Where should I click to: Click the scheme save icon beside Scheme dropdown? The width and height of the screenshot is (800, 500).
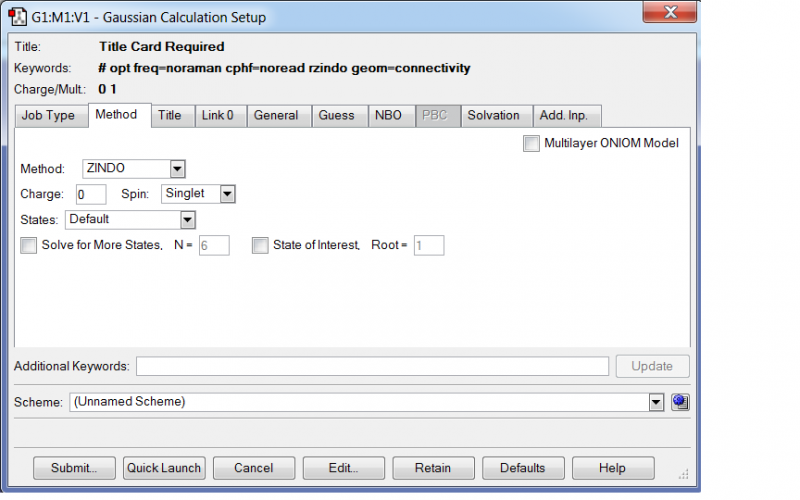click(x=680, y=402)
